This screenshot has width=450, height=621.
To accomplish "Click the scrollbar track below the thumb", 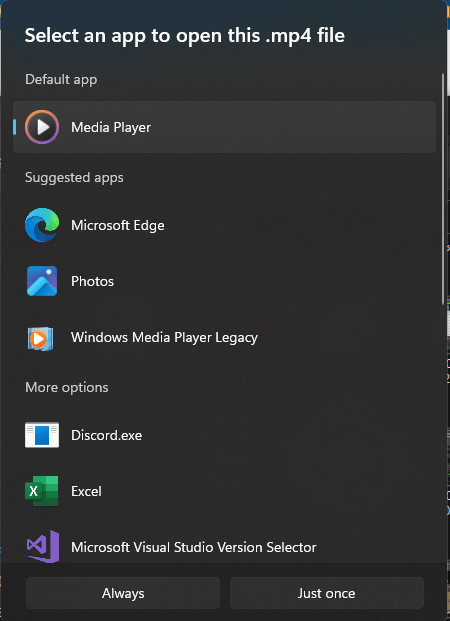I will tap(443, 432).
